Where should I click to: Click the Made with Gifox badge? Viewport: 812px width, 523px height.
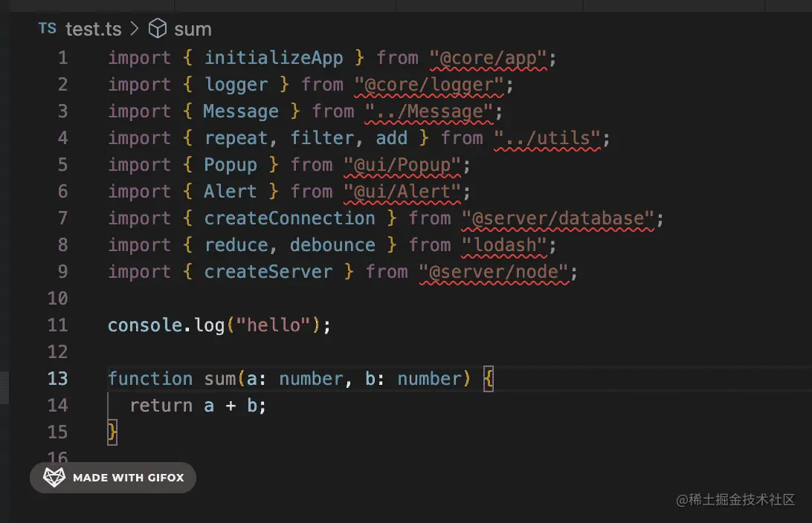[113, 478]
